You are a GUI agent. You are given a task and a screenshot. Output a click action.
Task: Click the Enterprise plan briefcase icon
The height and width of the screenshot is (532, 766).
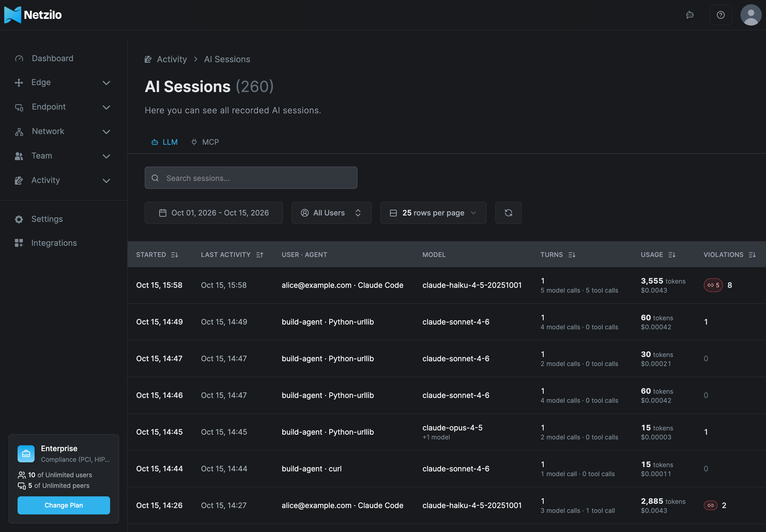(x=26, y=454)
